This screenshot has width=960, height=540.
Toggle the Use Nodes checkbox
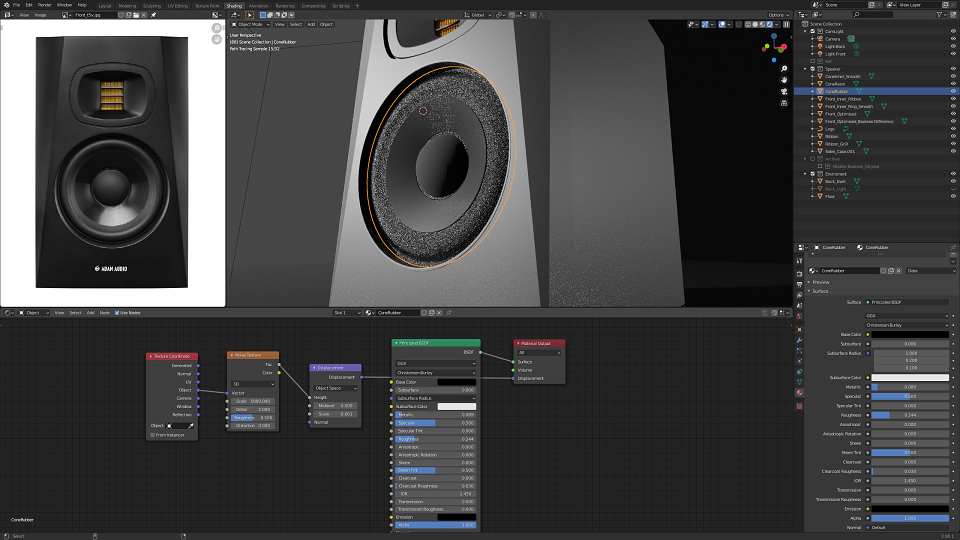(x=117, y=313)
